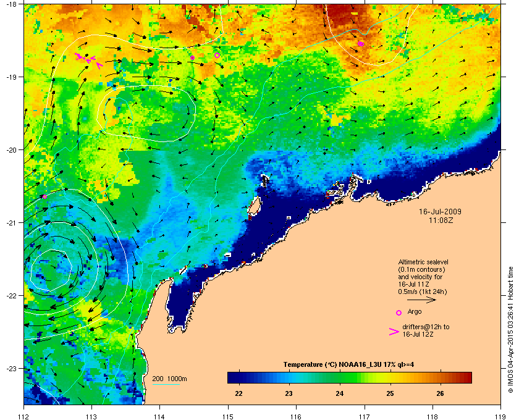This screenshot has width=519, height=420.
Task: Click the longitude axis label '116'
Action: (296, 417)
